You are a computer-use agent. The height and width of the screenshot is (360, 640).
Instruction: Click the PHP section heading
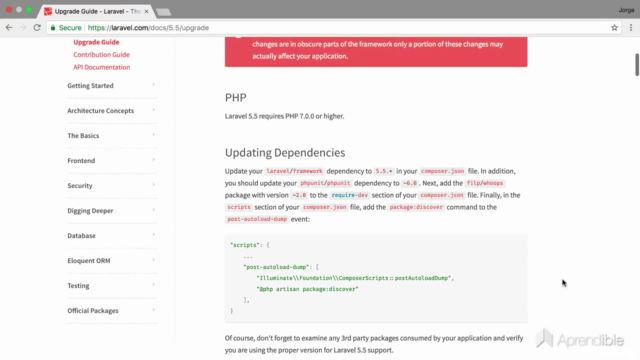point(236,98)
